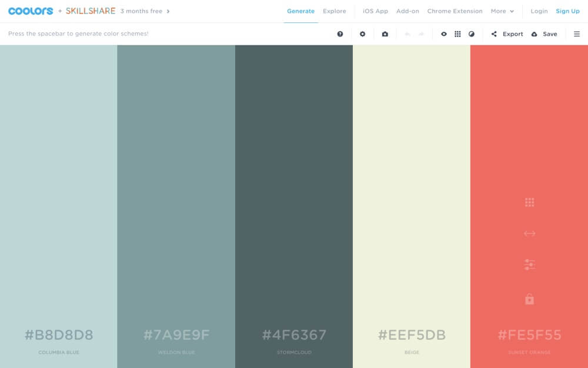Open adjust sliders for Sunset Orange
The width and height of the screenshot is (588, 368).
[x=529, y=265]
